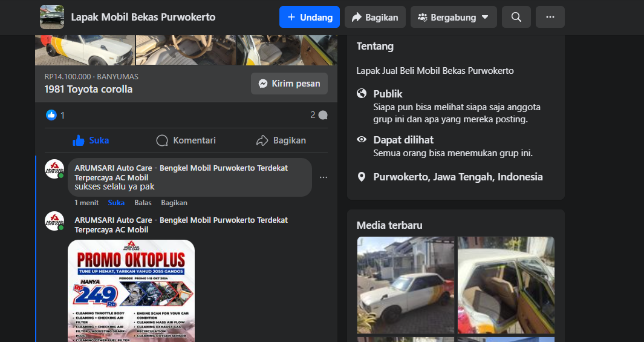Open ARUMSARI avatar on 'sukses selalu' comment
Screen dimensions: 644x342
coord(54,169)
